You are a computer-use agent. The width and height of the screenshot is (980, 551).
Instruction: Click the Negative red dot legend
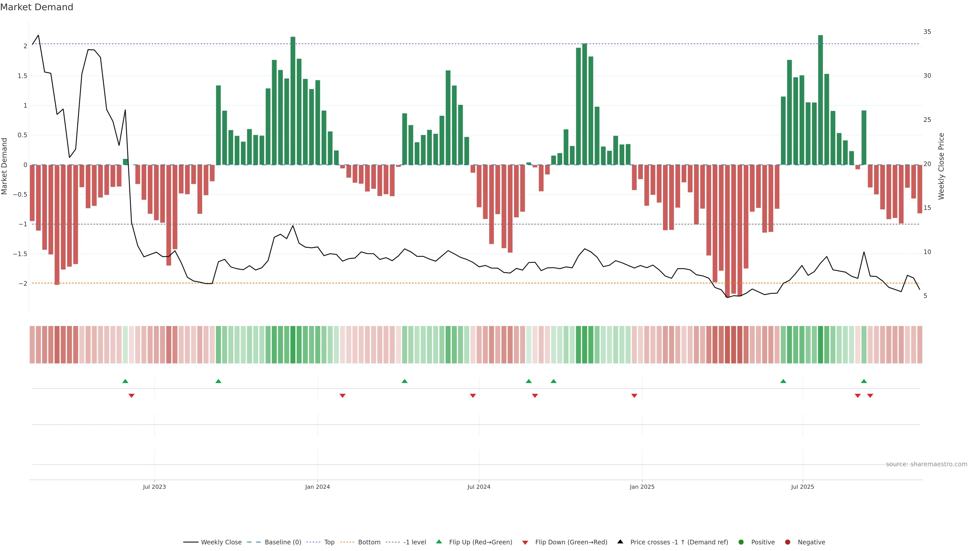point(788,542)
